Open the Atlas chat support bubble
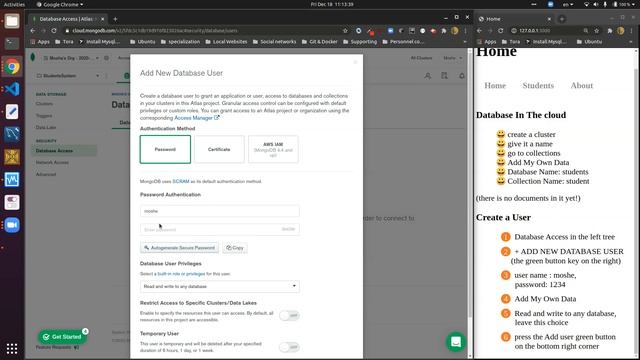This screenshot has height=360, width=640. tap(456, 342)
